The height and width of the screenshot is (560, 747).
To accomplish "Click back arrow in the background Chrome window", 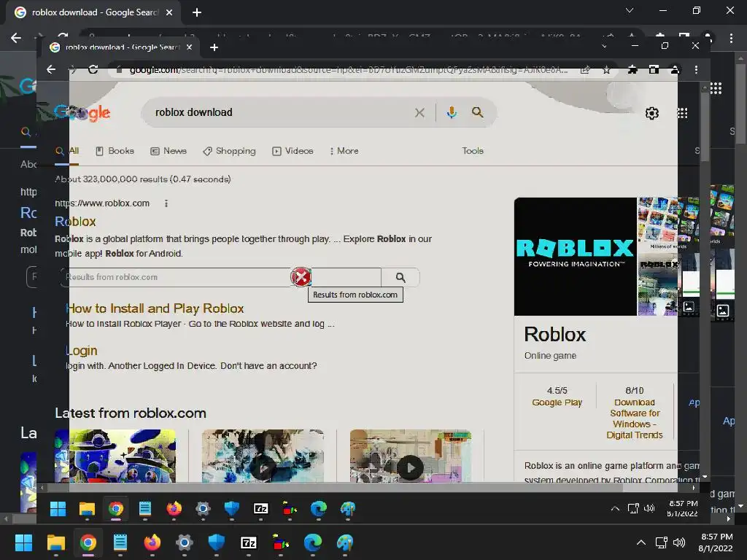I will pyautogui.click(x=16, y=38).
